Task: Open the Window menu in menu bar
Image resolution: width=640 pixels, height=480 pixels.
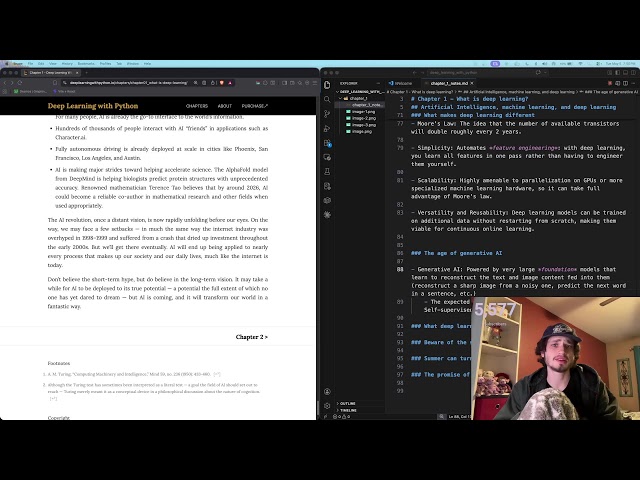Action: 133,64
